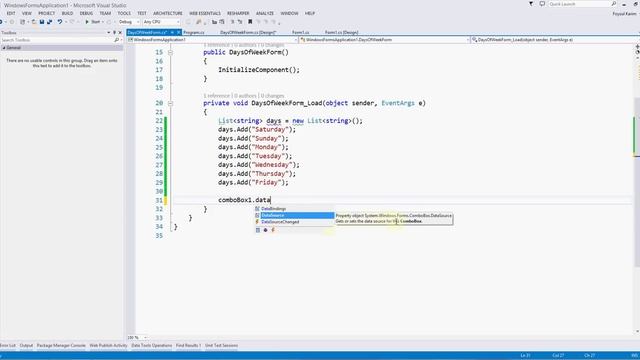This screenshot has height=360, width=640.
Task: Open the editor zoom level dropdown
Action: tap(145, 338)
